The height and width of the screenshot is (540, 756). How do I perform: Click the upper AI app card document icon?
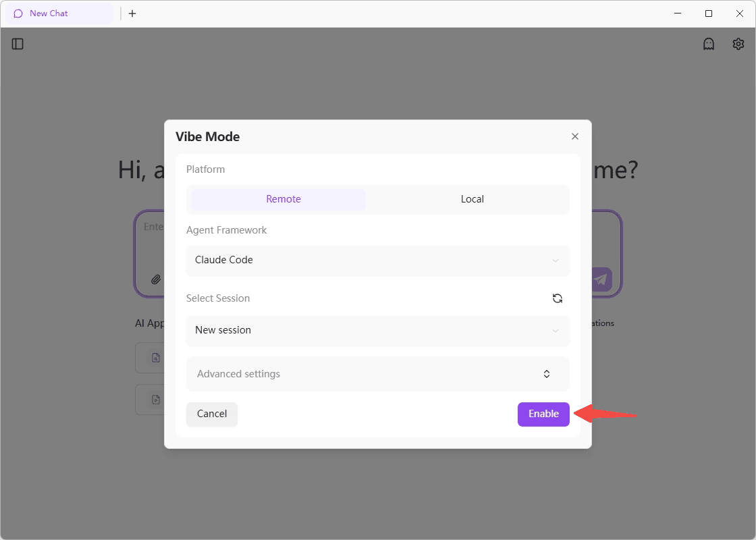pyautogui.click(x=156, y=358)
